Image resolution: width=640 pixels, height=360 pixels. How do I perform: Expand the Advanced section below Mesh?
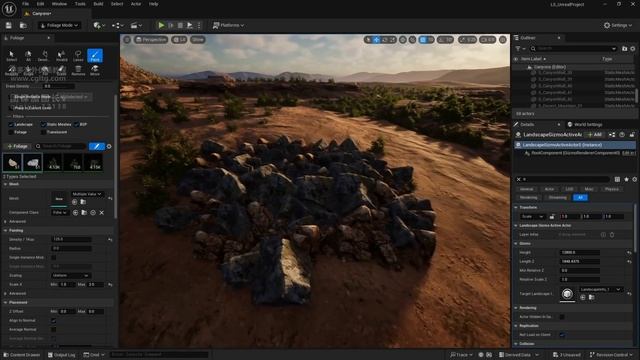click(x=5, y=222)
